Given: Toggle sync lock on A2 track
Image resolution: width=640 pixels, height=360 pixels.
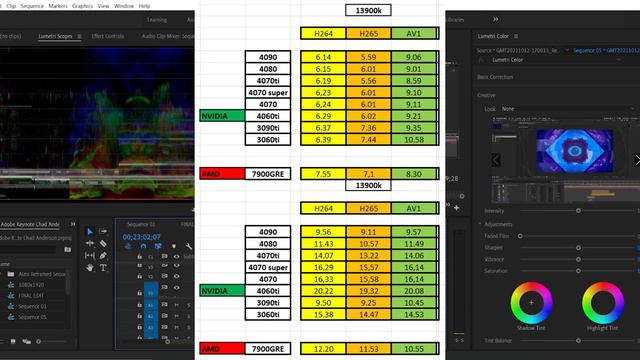Looking at the screenshot, I should 164,316.
